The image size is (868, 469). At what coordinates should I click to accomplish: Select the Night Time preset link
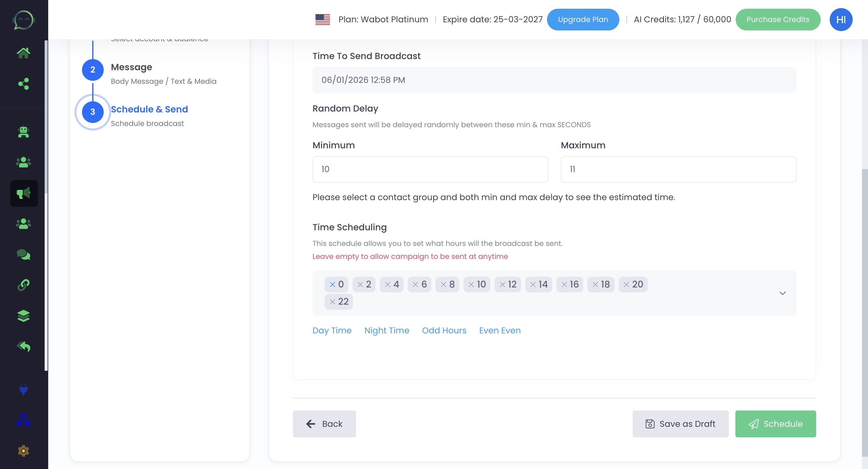pos(386,331)
